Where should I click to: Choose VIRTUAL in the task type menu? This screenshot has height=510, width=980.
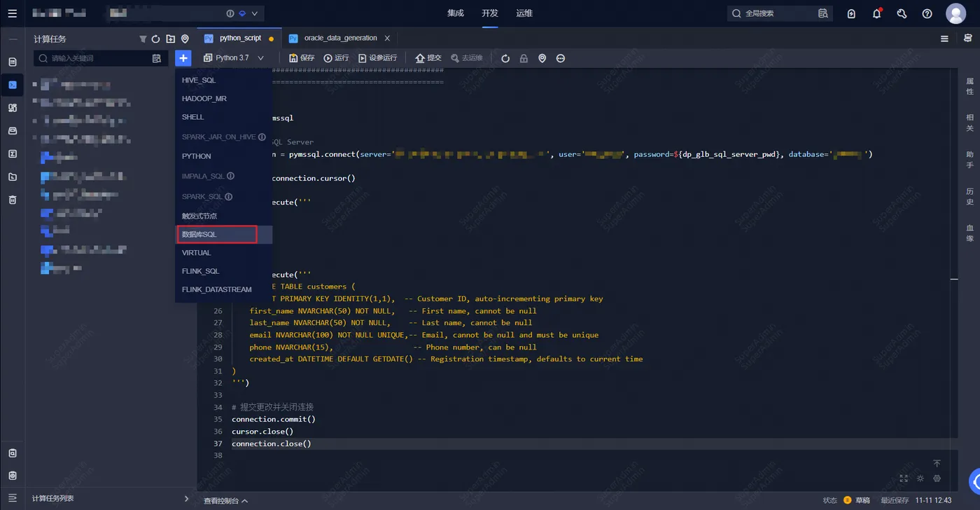[223, 253]
